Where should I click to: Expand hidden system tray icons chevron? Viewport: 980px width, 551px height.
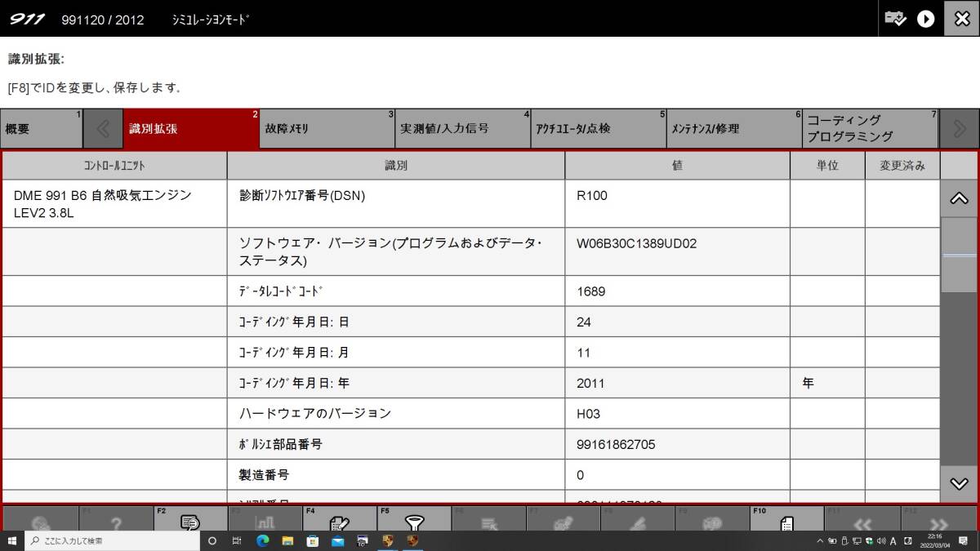click(x=820, y=541)
